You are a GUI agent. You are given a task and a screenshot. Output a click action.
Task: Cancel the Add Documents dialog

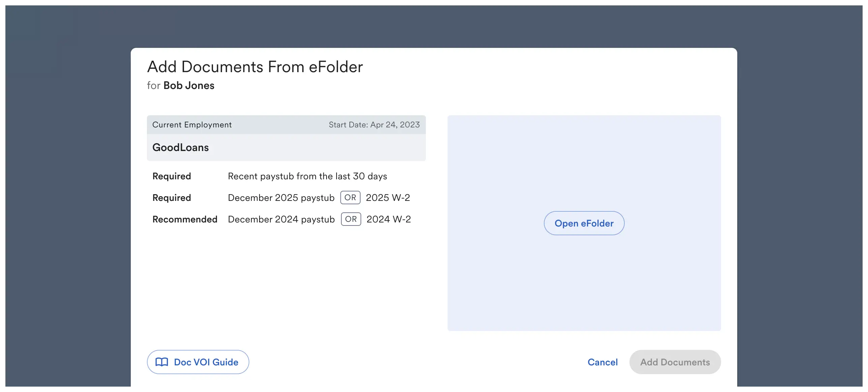(x=602, y=362)
